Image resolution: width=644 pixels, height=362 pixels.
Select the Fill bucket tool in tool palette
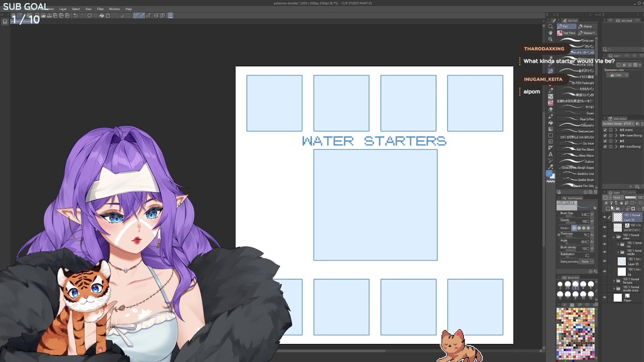[550, 123]
